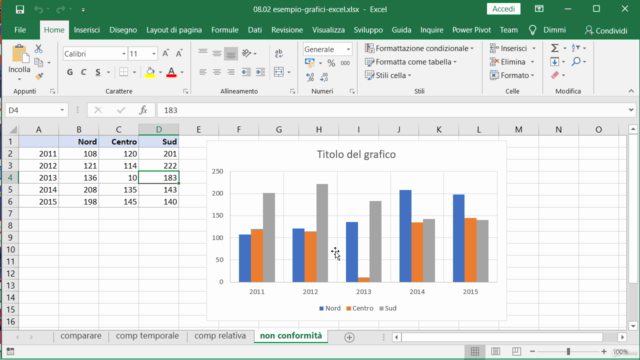This screenshot has height=360, width=640.
Task: Click the Save icon in the title bar
Action: pos(20,9)
